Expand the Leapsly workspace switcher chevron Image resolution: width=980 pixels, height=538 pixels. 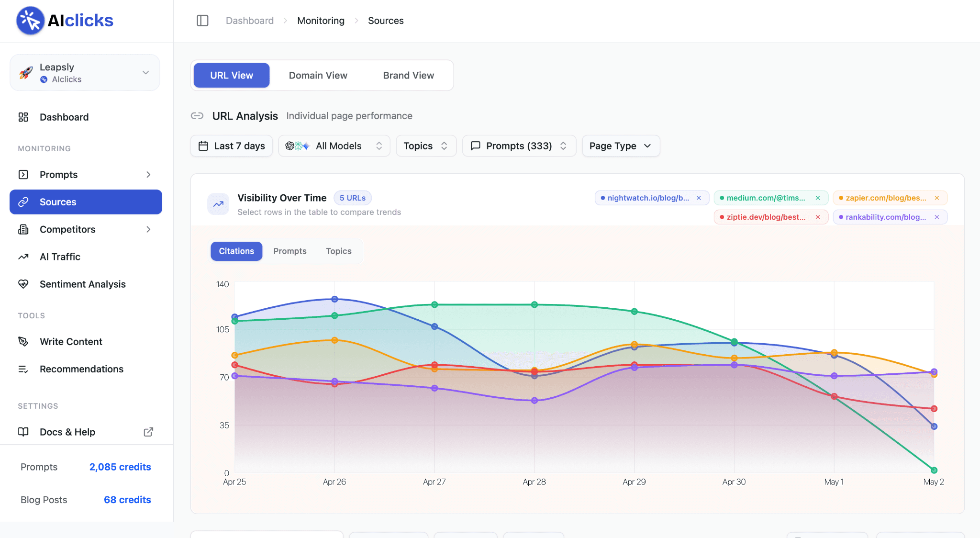coord(146,73)
